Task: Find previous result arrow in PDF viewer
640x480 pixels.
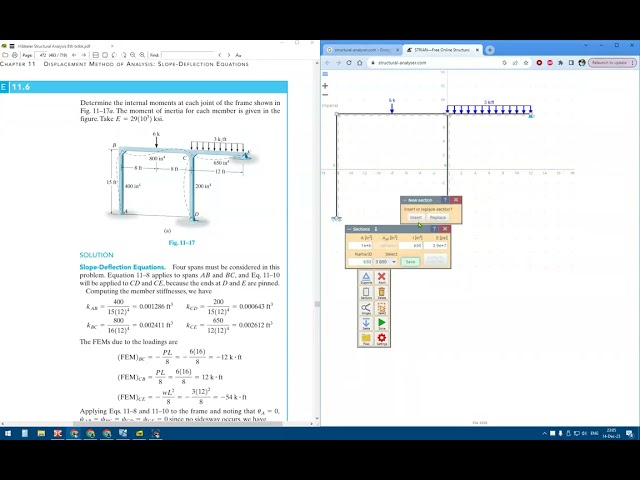Action: (220, 55)
